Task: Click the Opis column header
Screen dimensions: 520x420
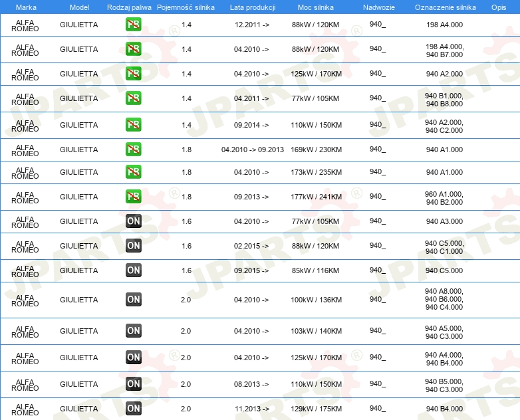Action: [x=499, y=7]
